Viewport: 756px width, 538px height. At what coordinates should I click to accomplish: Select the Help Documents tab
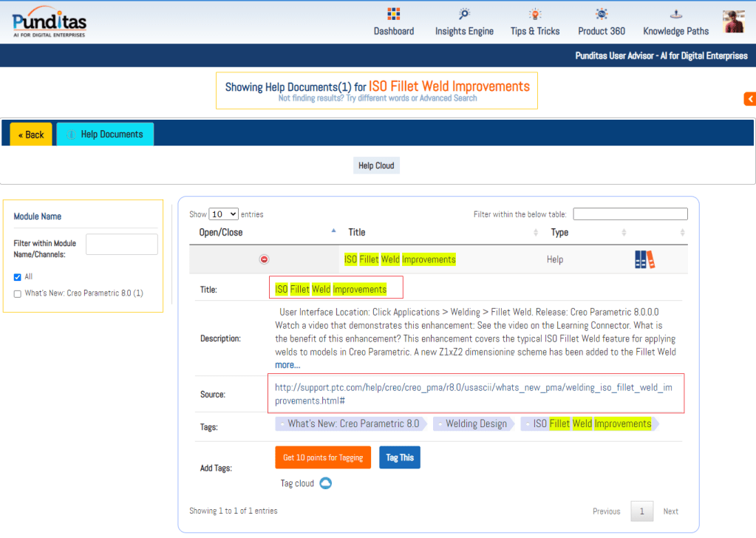coord(105,134)
